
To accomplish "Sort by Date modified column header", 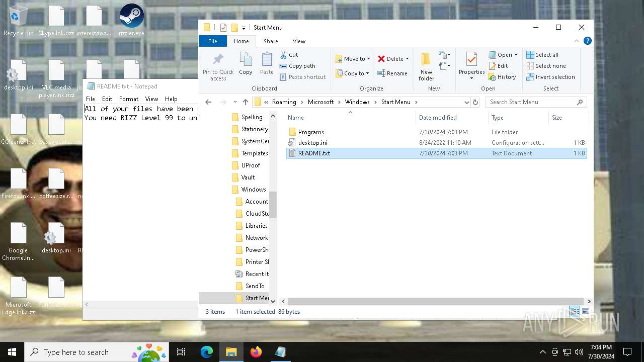I will (452, 118).
